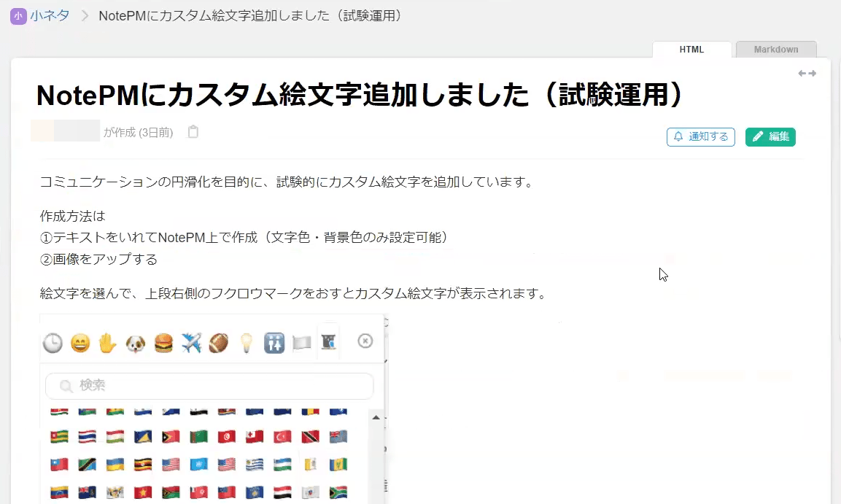The height and width of the screenshot is (504, 841).
Task: Pick the United Nations flag emoji
Action: click(x=198, y=465)
